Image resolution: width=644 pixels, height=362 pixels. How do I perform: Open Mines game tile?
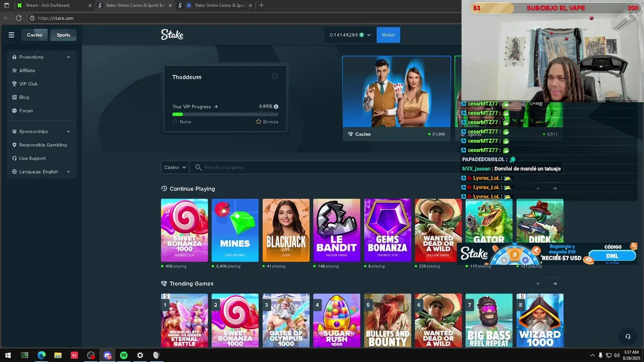235,230
